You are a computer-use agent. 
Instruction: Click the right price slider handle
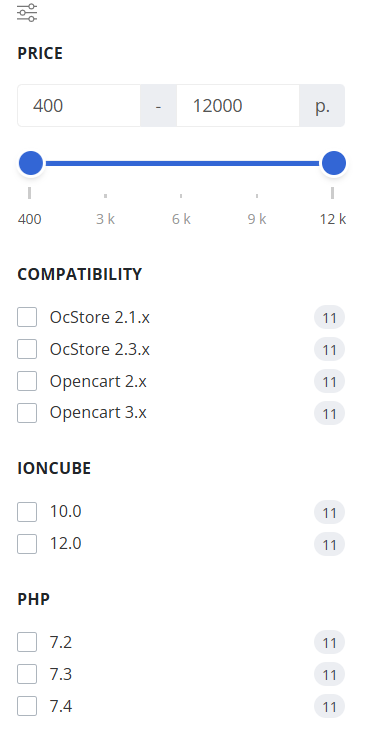(x=334, y=163)
